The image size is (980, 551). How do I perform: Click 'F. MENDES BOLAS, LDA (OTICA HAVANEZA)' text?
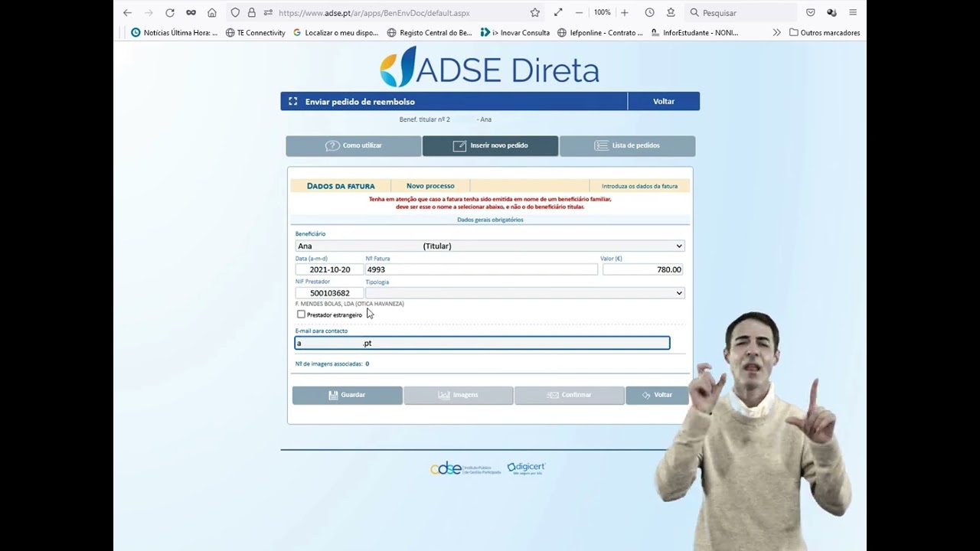pos(350,304)
